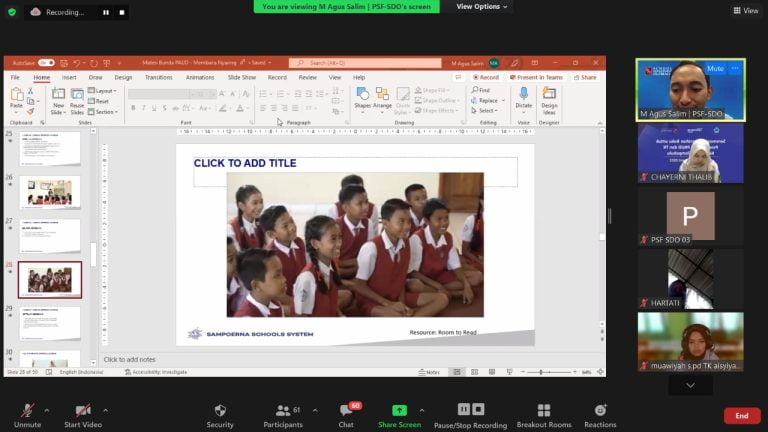Image resolution: width=768 pixels, height=432 pixels.
Task: Click Fit slide to window icon
Action: tap(600, 372)
